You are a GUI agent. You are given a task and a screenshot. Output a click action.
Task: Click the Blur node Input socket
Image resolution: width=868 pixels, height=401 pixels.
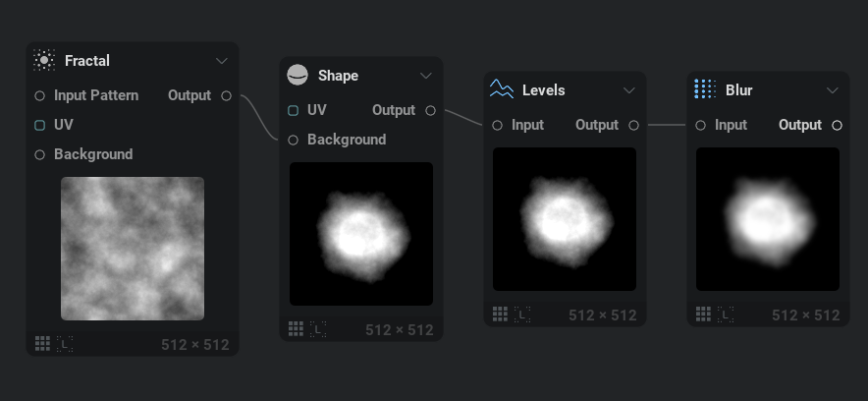click(700, 125)
